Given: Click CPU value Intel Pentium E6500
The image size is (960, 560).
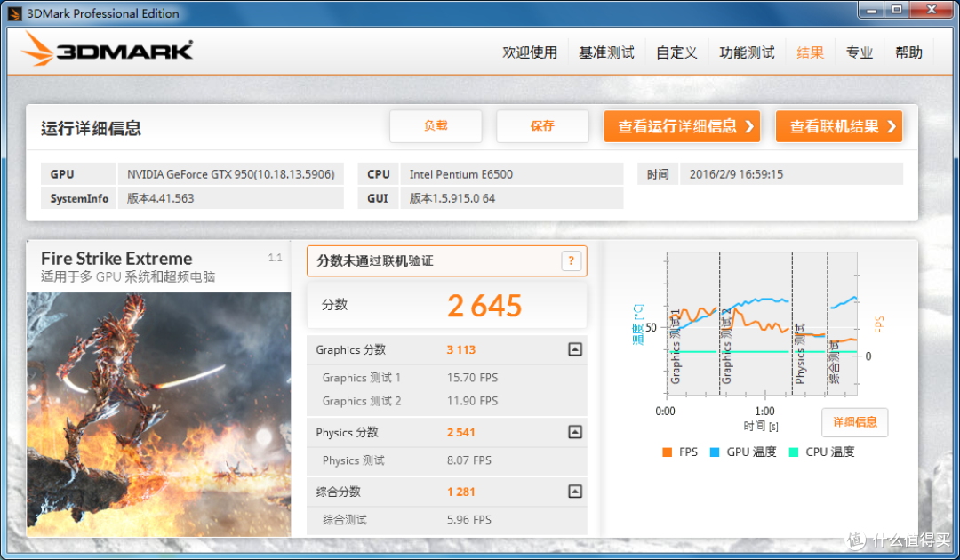Looking at the screenshot, I should pyautogui.click(x=512, y=174).
